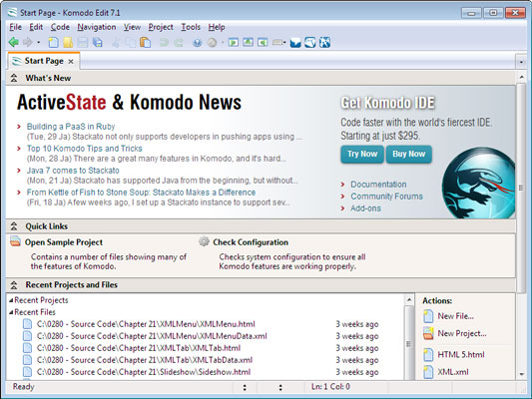This screenshot has width=532, height=399.
Task: Open the Tools menu
Action: click(x=191, y=27)
